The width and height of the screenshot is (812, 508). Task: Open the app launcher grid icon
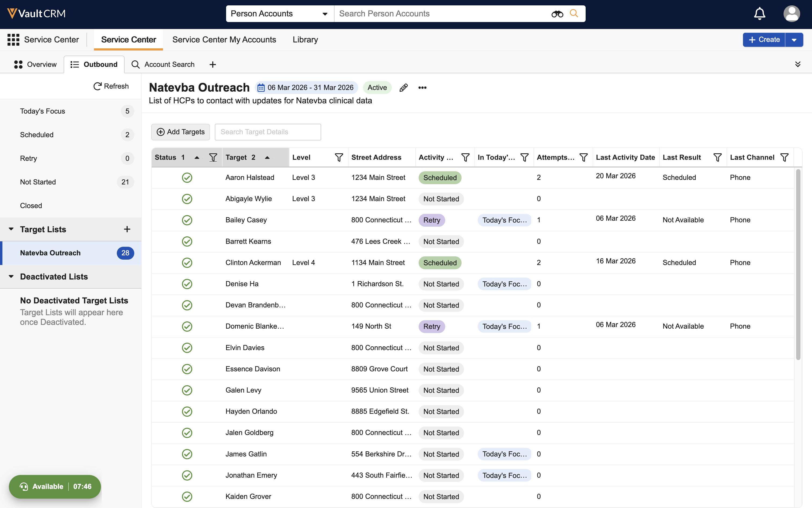[13, 40]
